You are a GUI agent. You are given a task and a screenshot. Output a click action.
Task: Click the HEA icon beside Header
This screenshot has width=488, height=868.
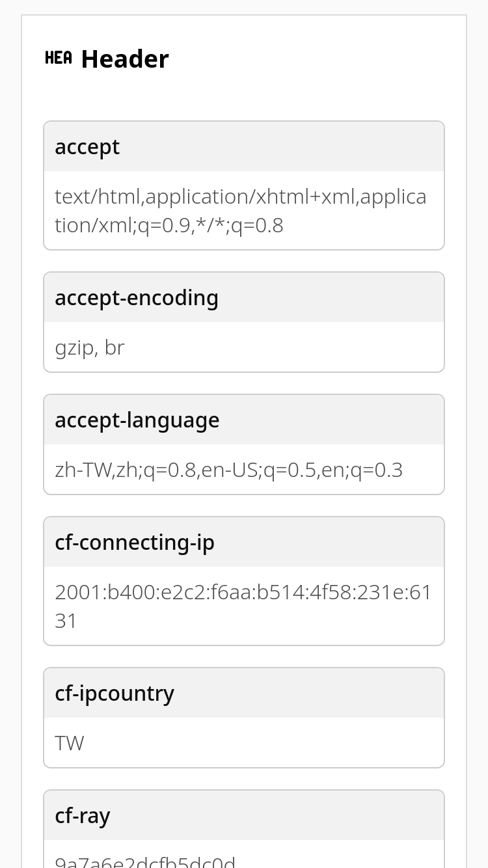tap(59, 59)
